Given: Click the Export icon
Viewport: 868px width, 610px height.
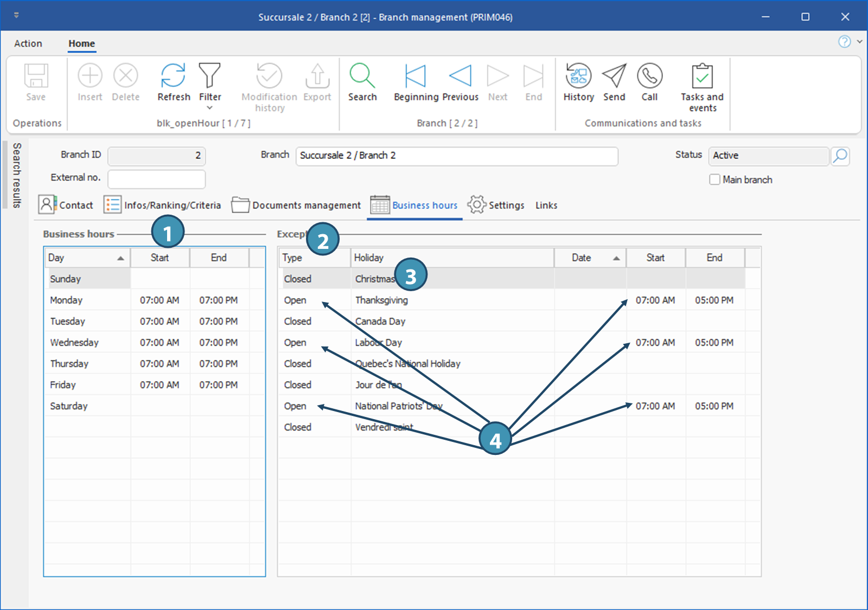Looking at the screenshot, I should (317, 76).
